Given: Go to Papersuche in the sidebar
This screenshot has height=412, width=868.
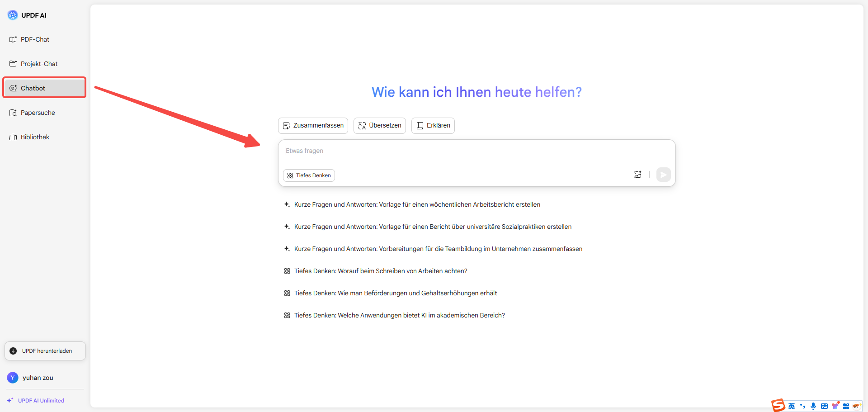Looking at the screenshot, I should point(44,113).
